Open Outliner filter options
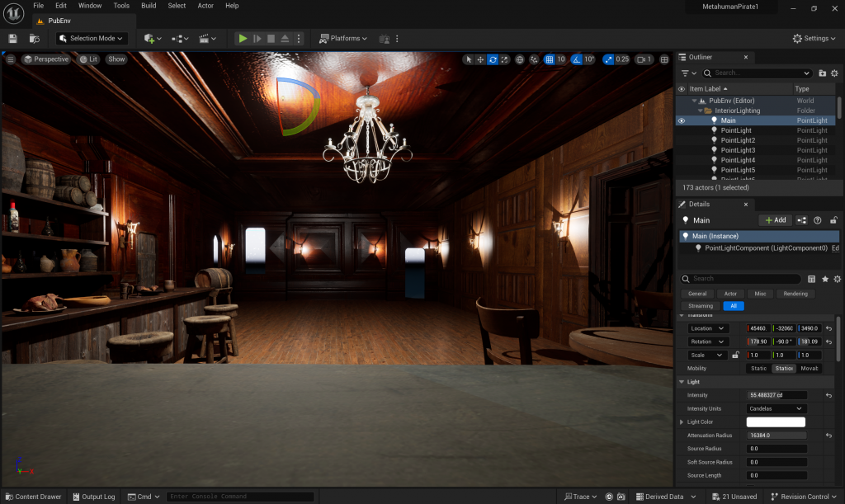Screen dimensions: 845x504 click(x=689, y=73)
